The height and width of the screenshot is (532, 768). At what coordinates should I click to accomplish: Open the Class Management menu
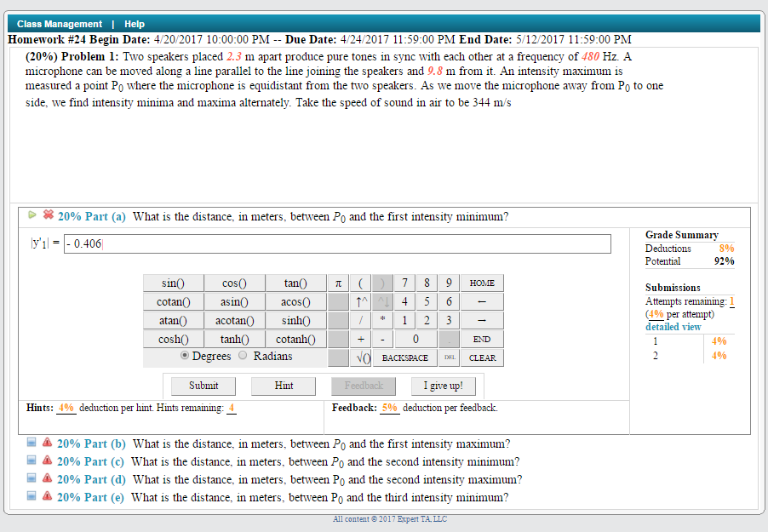pyautogui.click(x=57, y=24)
